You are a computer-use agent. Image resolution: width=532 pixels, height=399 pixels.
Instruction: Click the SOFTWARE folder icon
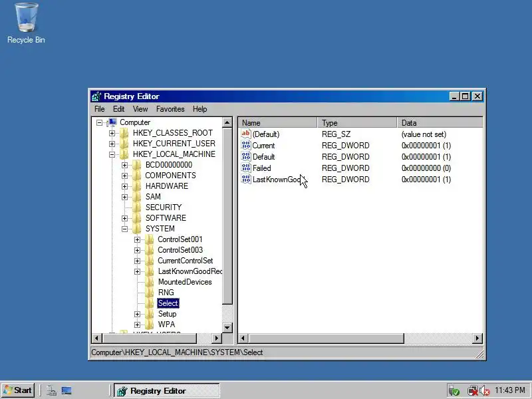point(137,218)
